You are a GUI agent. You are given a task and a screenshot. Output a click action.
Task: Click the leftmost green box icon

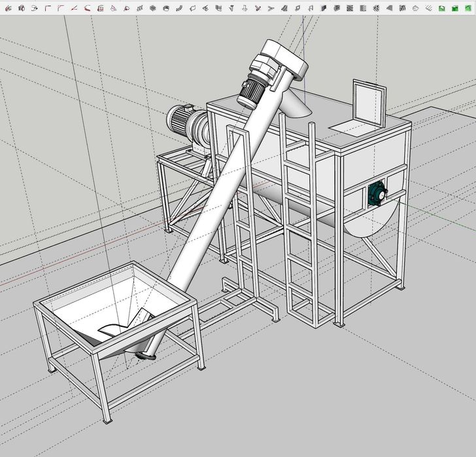(x=442, y=8)
